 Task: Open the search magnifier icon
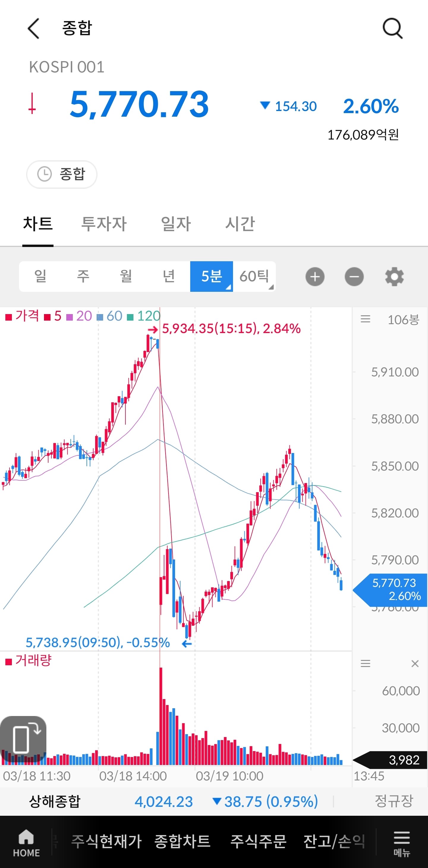tap(393, 28)
